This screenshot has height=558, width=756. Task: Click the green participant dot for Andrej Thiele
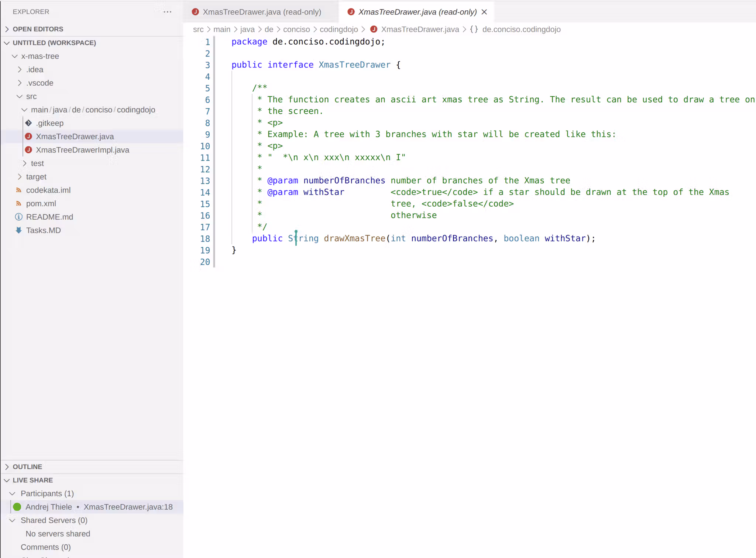[x=17, y=507]
